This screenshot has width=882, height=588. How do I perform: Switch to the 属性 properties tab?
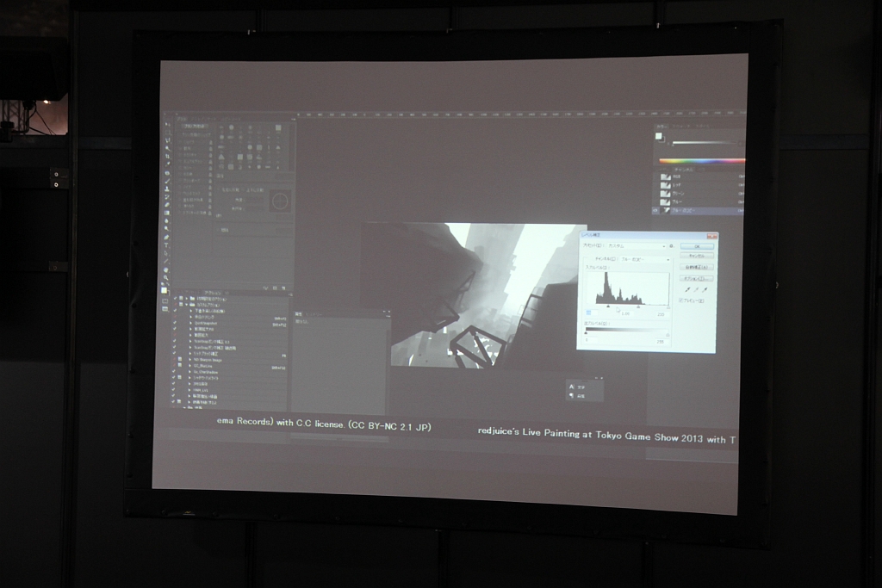[299, 314]
